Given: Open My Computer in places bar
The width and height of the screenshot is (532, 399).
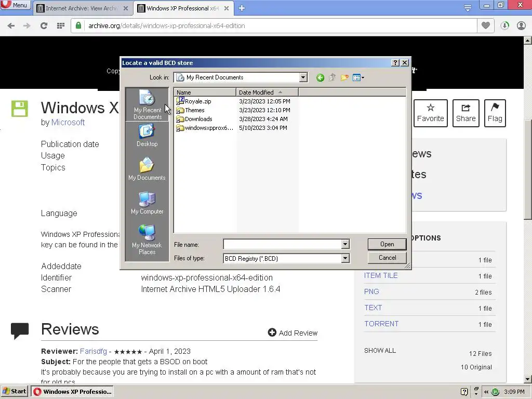Looking at the screenshot, I should (x=147, y=203).
